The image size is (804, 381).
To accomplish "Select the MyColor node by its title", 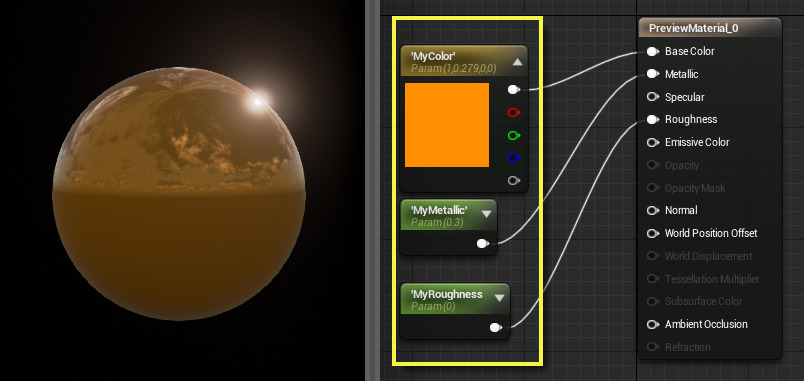I will pyautogui.click(x=433, y=56).
